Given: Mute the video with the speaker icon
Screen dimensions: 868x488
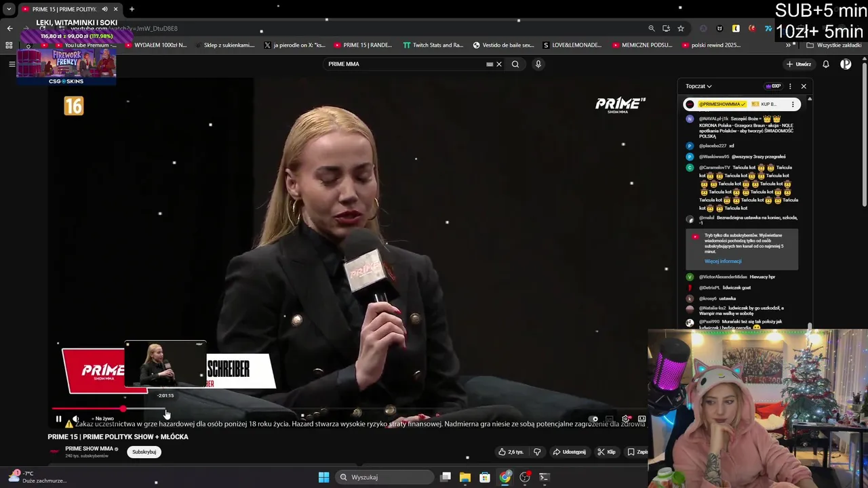Looking at the screenshot, I should tap(76, 419).
